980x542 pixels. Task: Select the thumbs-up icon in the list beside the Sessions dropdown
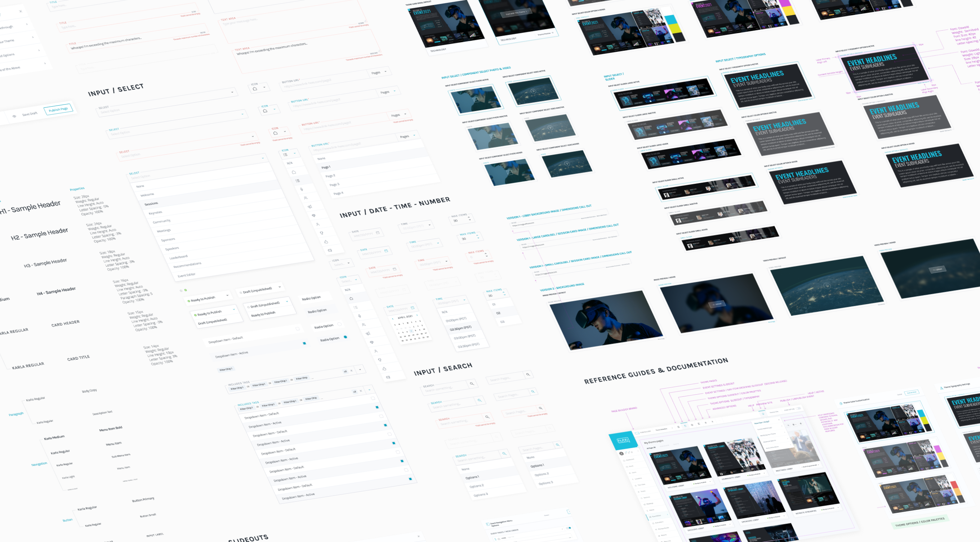[326, 242]
